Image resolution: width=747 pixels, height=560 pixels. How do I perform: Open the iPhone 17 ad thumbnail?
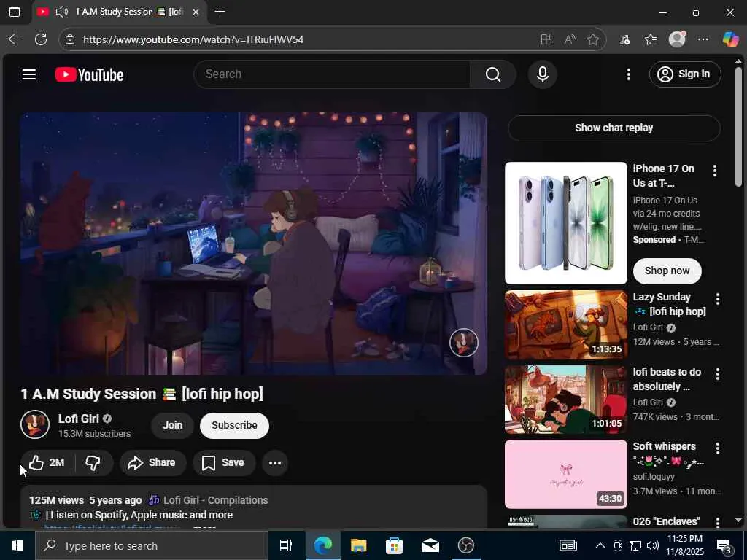566,223
